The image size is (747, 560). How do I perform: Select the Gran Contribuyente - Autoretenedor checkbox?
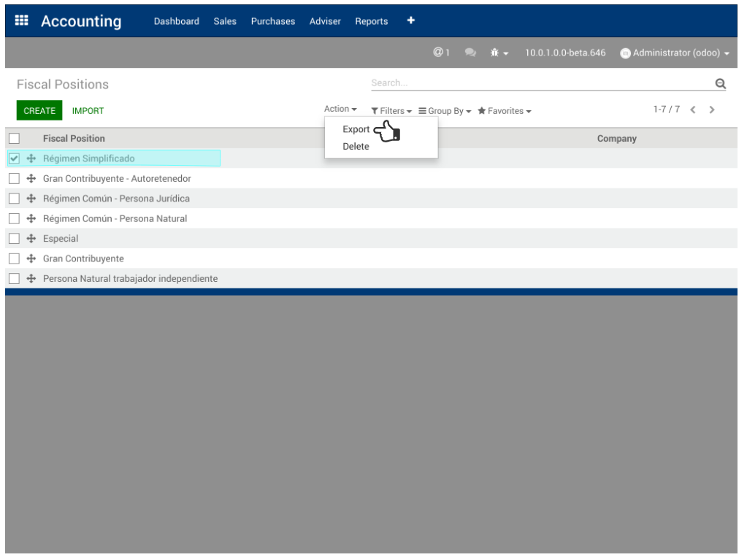14,178
